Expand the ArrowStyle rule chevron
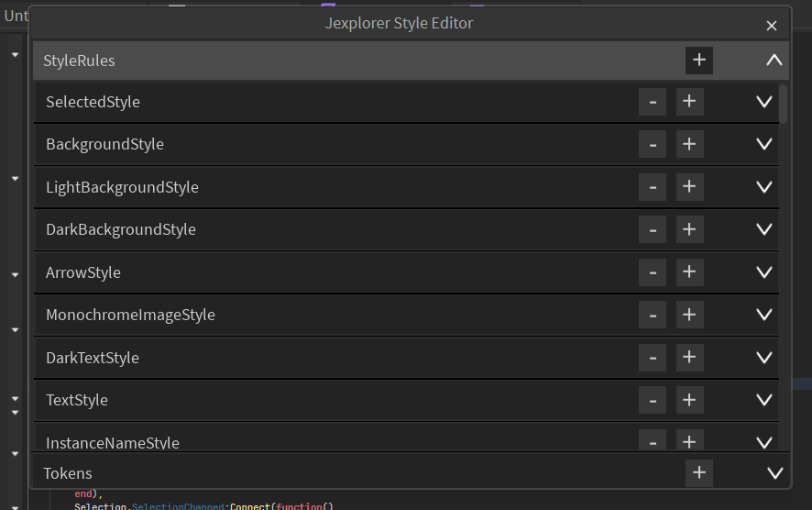812x510 pixels. coord(764,272)
